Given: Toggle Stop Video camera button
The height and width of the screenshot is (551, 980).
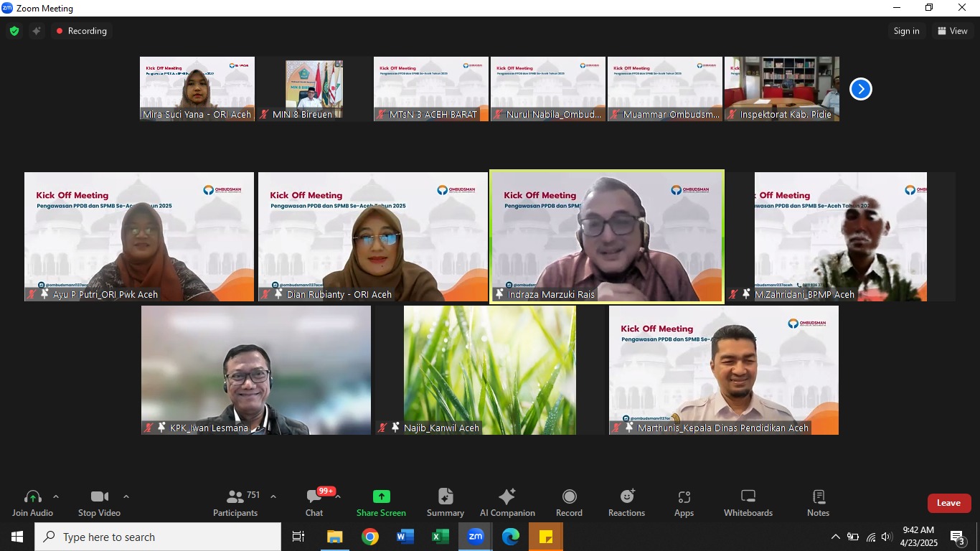Looking at the screenshot, I should pyautogui.click(x=99, y=497).
